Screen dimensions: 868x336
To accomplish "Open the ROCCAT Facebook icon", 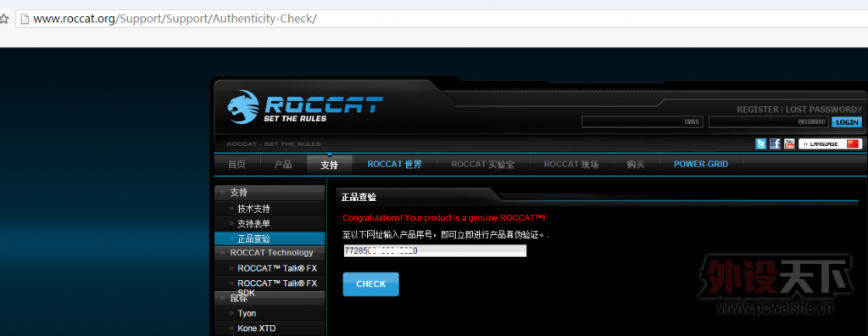I will [775, 144].
